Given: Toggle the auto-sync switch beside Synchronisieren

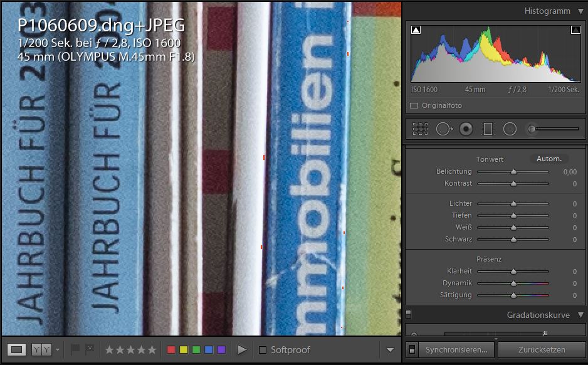Looking at the screenshot, I should click(x=412, y=349).
